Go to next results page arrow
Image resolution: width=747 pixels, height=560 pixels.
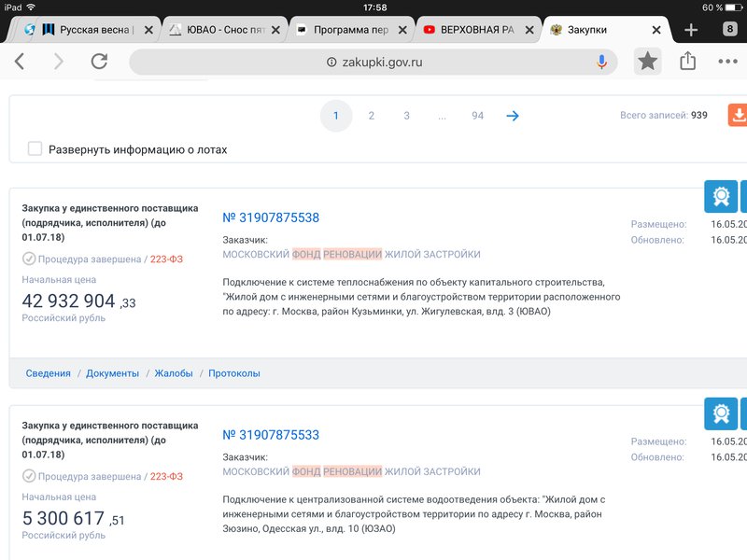click(513, 116)
